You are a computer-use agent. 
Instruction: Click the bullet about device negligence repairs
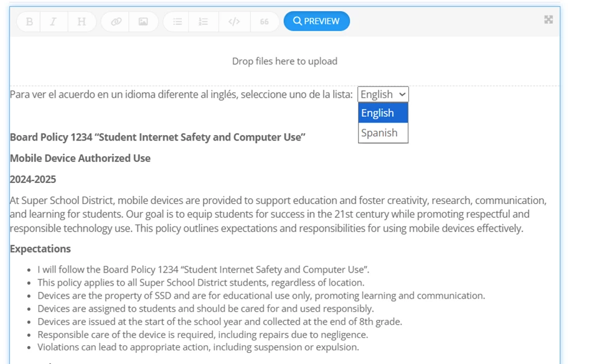202,334
